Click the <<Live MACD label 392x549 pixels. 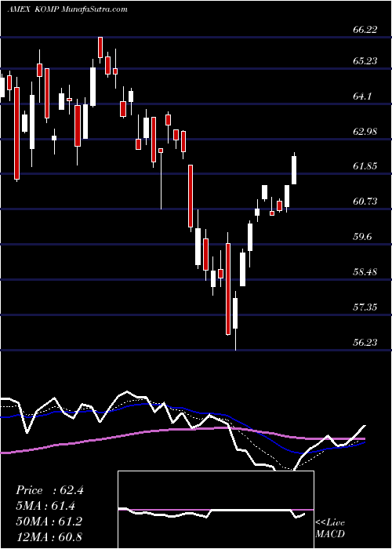pyautogui.click(x=330, y=529)
